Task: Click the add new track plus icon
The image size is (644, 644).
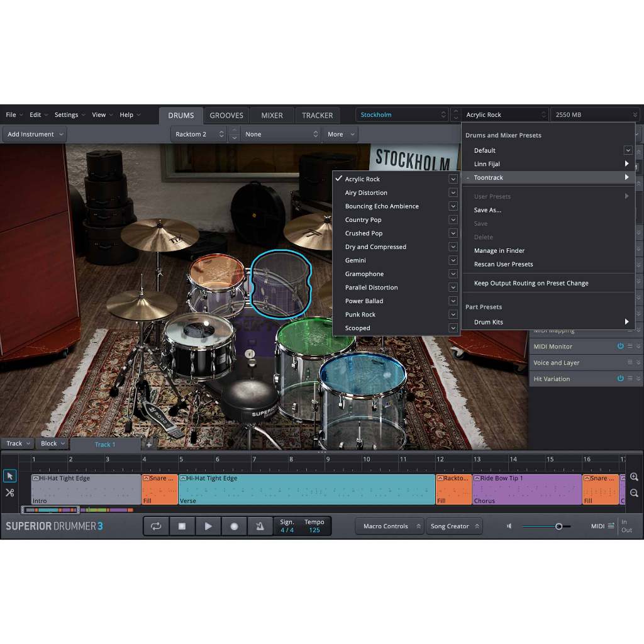Action: click(x=149, y=444)
